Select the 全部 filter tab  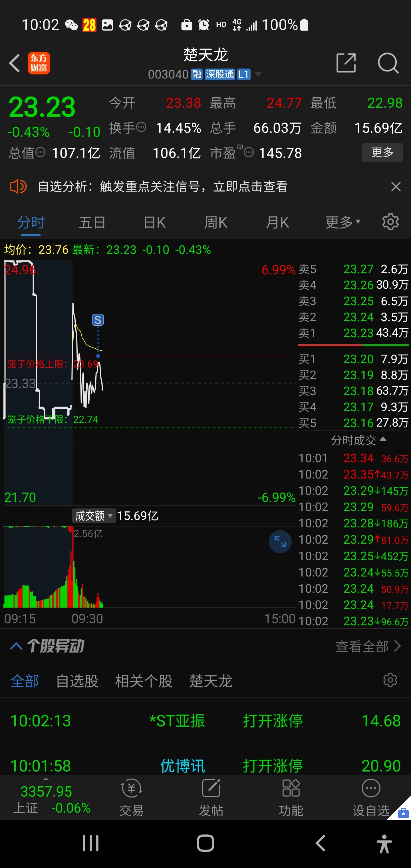(x=25, y=681)
